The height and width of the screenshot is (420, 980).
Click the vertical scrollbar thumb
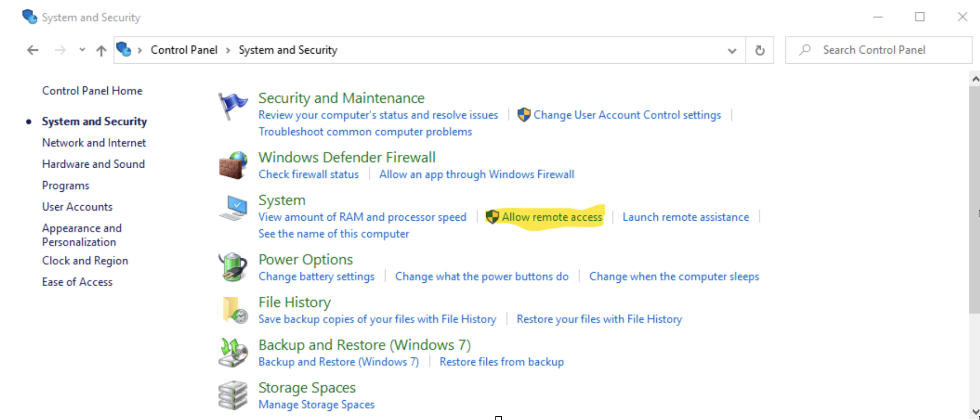(x=975, y=199)
